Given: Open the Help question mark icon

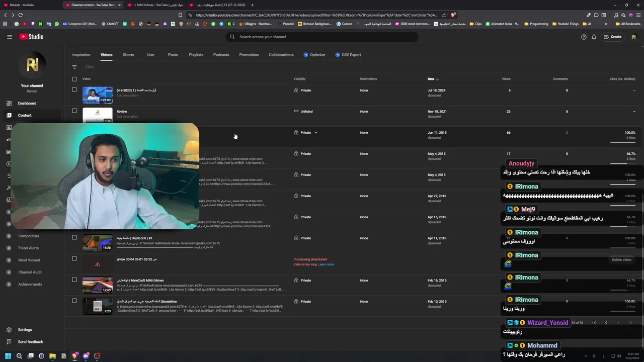Looking at the screenshot, I should 584,37.
